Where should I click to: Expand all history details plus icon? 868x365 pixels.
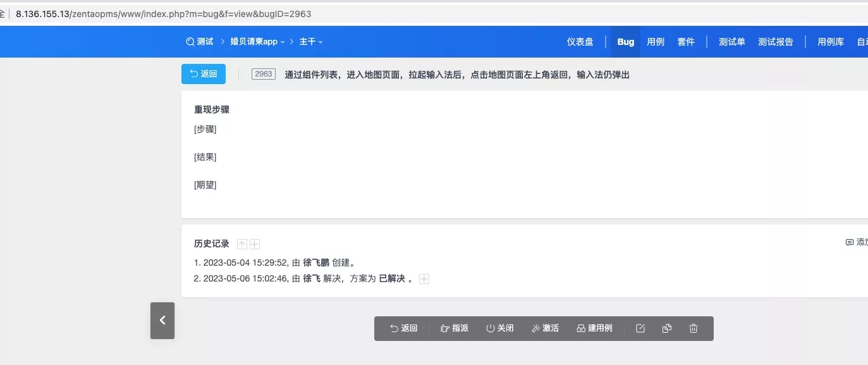click(255, 244)
